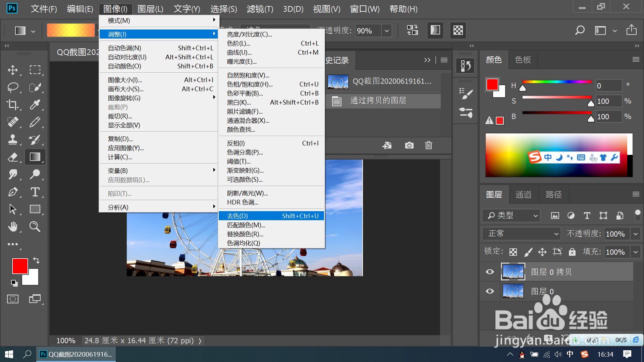Open the 滤镜(T) menu

[x=260, y=9]
